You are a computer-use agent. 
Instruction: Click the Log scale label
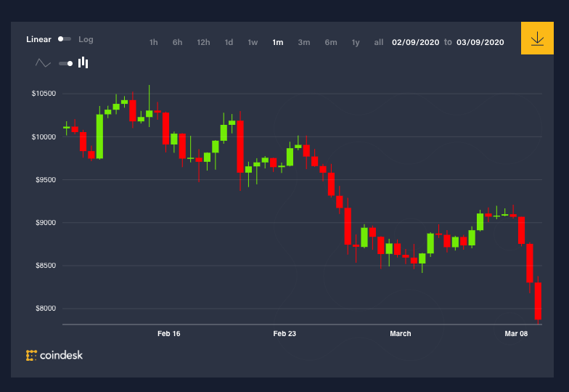[86, 39]
